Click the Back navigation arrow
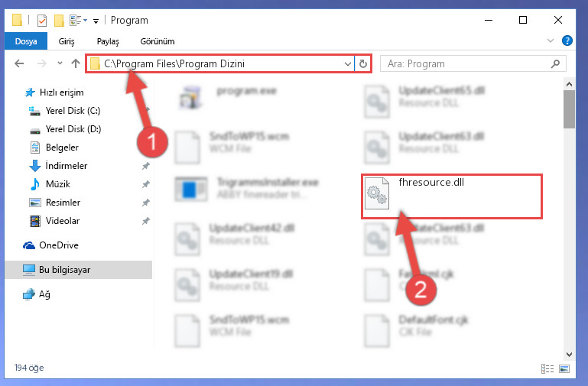Image resolution: width=588 pixels, height=386 pixels. pyautogui.click(x=19, y=63)
